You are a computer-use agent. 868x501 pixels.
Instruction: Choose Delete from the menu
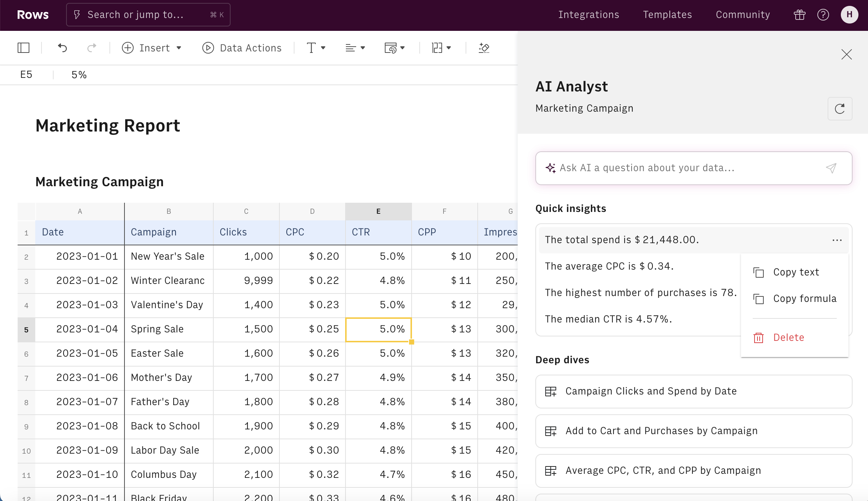[x=795, y=338]
